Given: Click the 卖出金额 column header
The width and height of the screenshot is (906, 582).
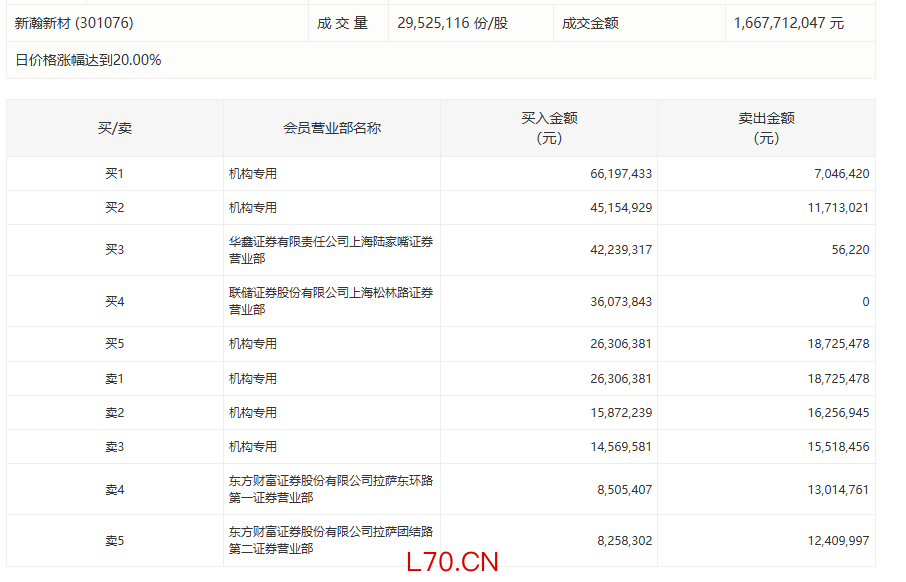Looking at the screenshot, I should pos(766,128).
